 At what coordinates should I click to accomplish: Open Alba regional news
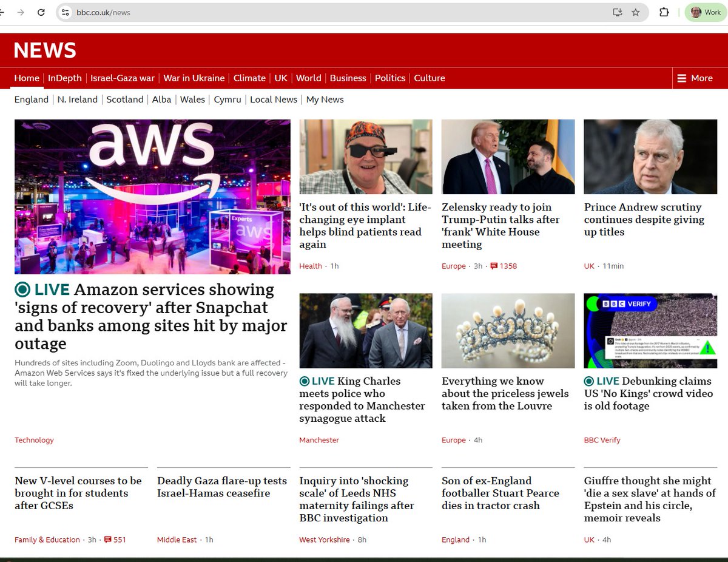click(161, 100)
